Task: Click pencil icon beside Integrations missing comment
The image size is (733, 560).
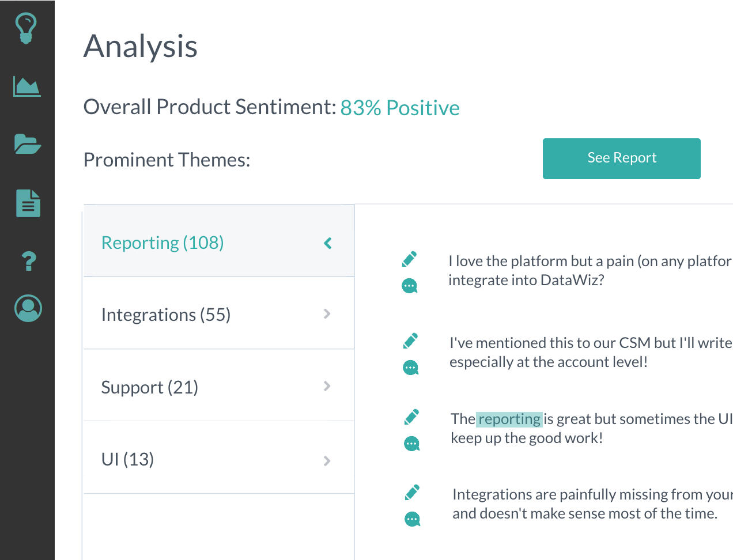Action: pos(412,493)
